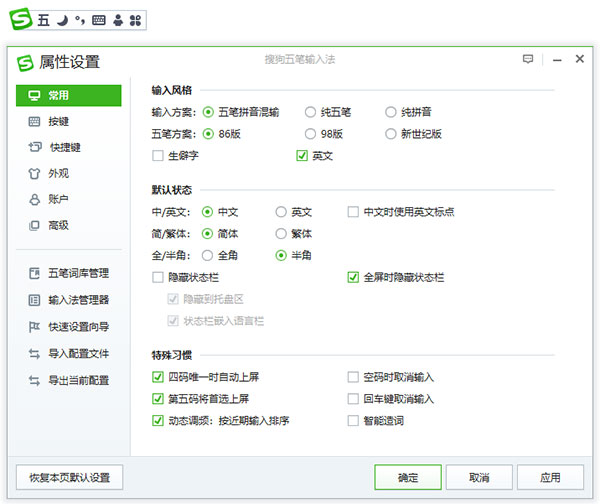This screenshot has width=600, height=504.
Task: Select the 纯拼音 input scheme
Action: pos(391,112)
